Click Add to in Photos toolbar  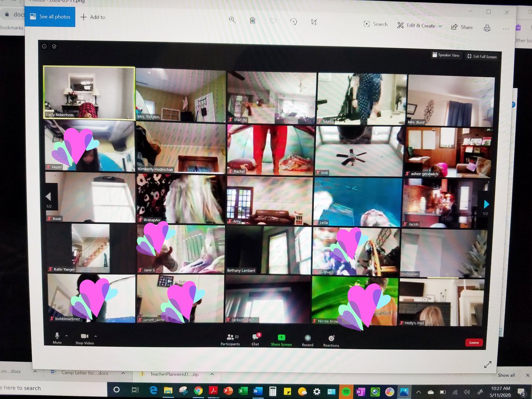(x=93, y=17)
